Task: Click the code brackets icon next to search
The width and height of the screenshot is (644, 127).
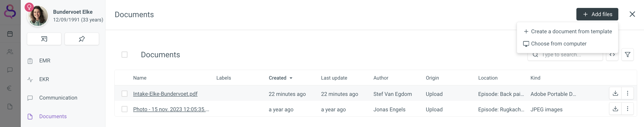Action: pos(612,55)
